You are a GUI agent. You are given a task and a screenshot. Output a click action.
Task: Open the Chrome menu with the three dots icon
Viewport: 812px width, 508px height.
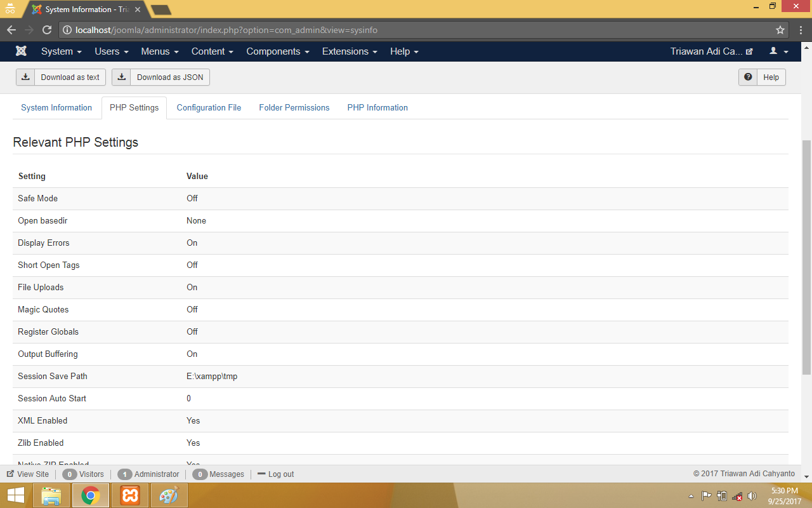pos(800,30)
